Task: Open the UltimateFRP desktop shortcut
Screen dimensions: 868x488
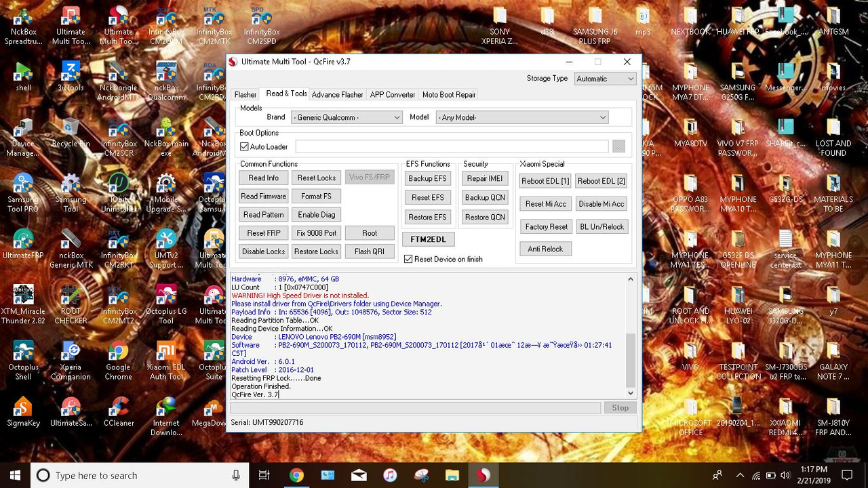Action: [x=23, y=245]
